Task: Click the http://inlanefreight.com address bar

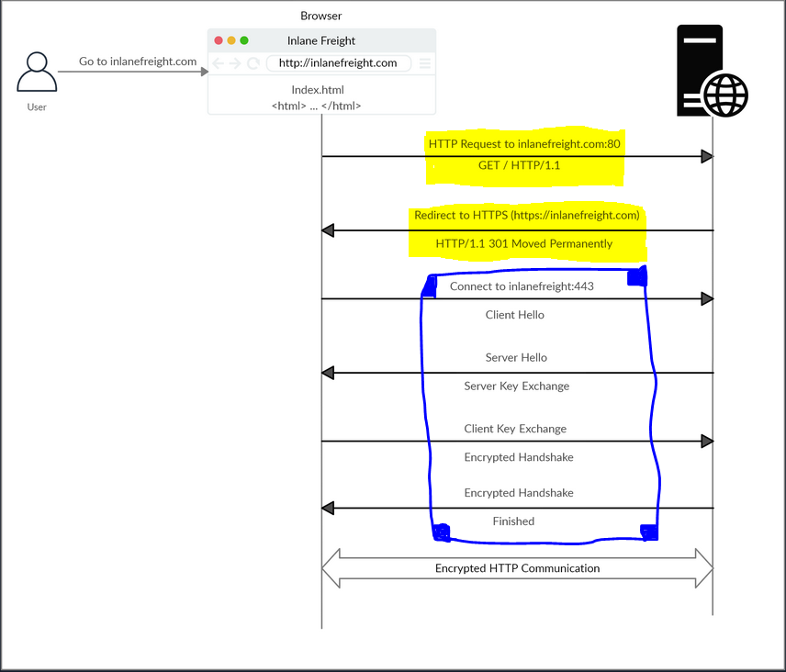Action: point(338,63)
